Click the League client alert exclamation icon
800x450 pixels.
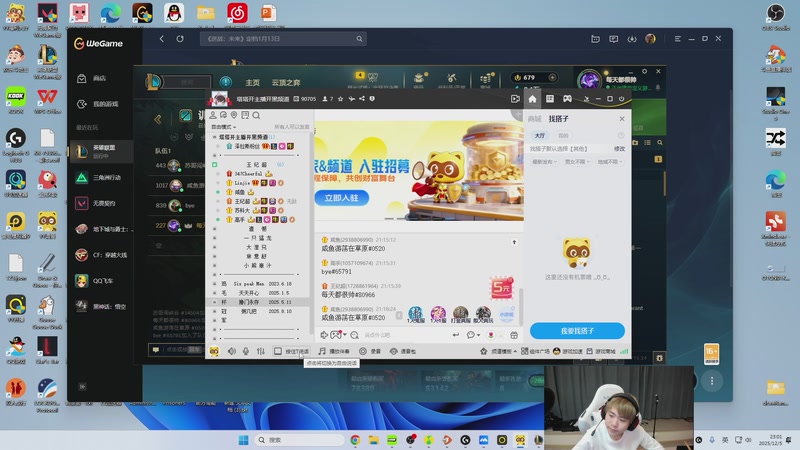click(226, 82)
